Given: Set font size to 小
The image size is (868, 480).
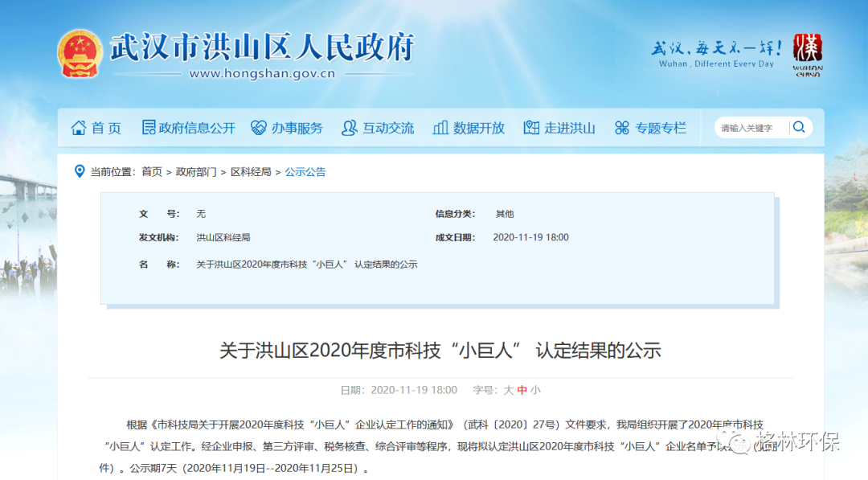Looking at the screenshot, I should [x=535, y=390].
